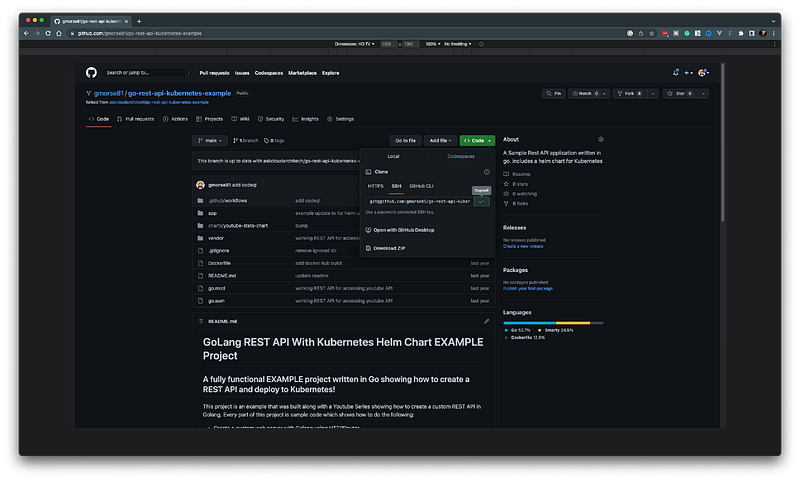Edit About details with gear icon
Image resolution: width=800 pixels, height=481 pixels.
[601, 139]
